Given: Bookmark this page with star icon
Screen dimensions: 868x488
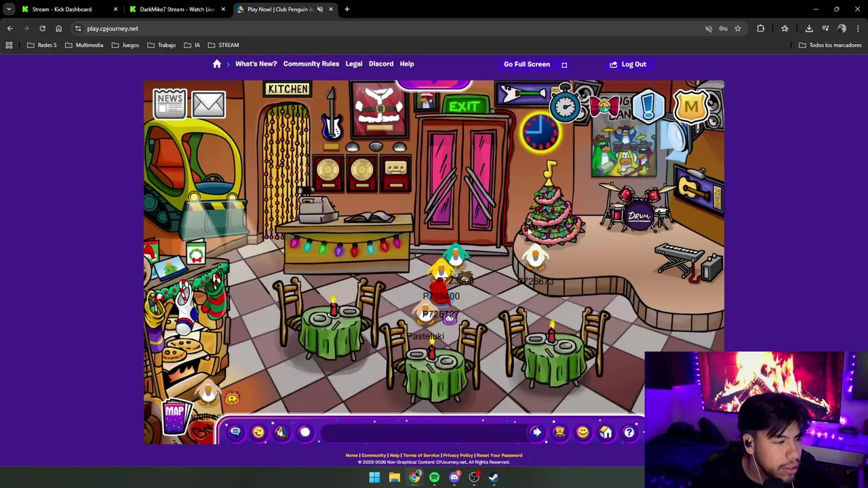Looking at the screenshot, I should [737, 28].
